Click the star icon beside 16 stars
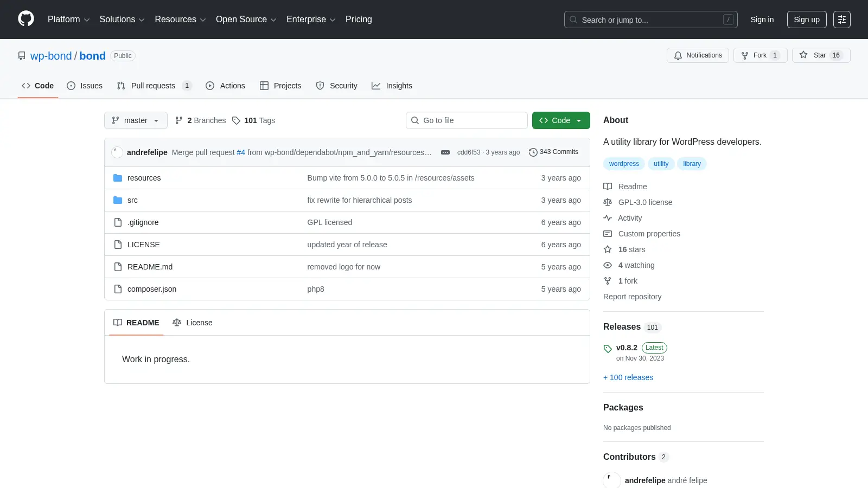This screenshot has height=488, width=868. [x=608, y=249]
